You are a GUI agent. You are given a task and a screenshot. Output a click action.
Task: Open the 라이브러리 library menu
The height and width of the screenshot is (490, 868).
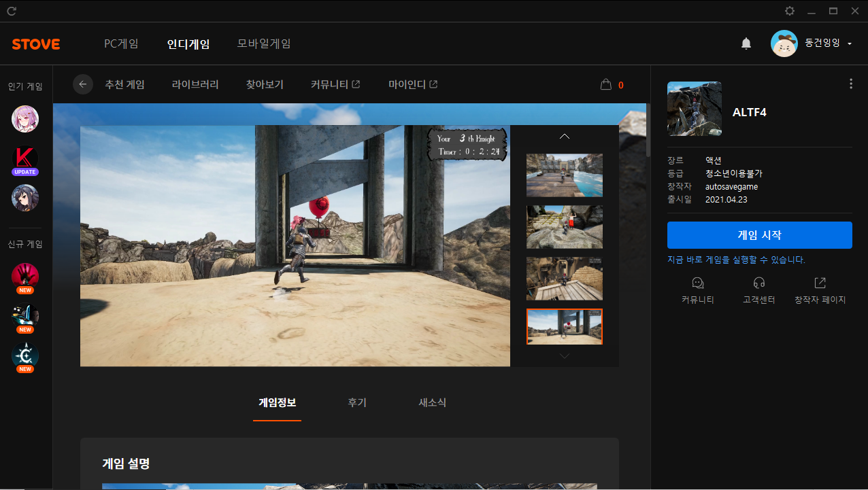pos(195,85)
